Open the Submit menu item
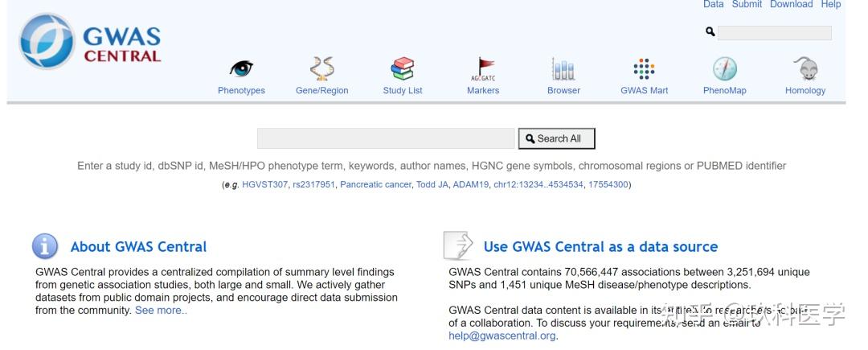The width and height of the screenshot is (868, 350). click(747, 5)
